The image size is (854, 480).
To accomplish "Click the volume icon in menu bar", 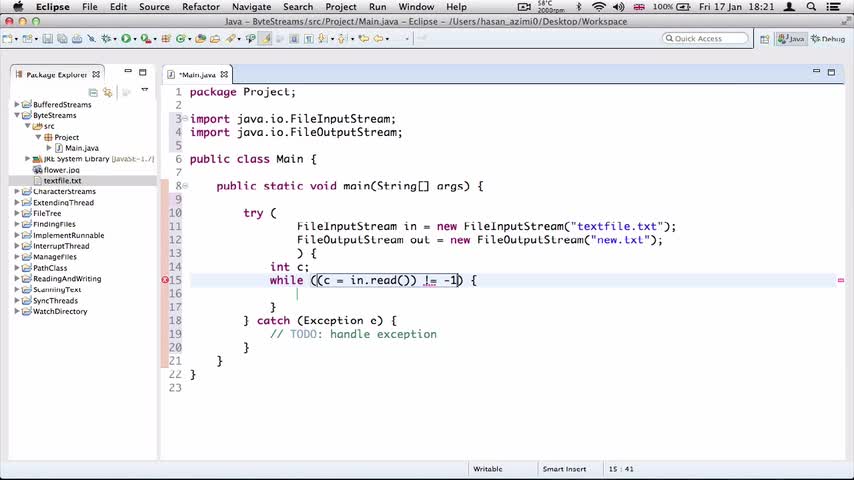I will coord(619,7).
